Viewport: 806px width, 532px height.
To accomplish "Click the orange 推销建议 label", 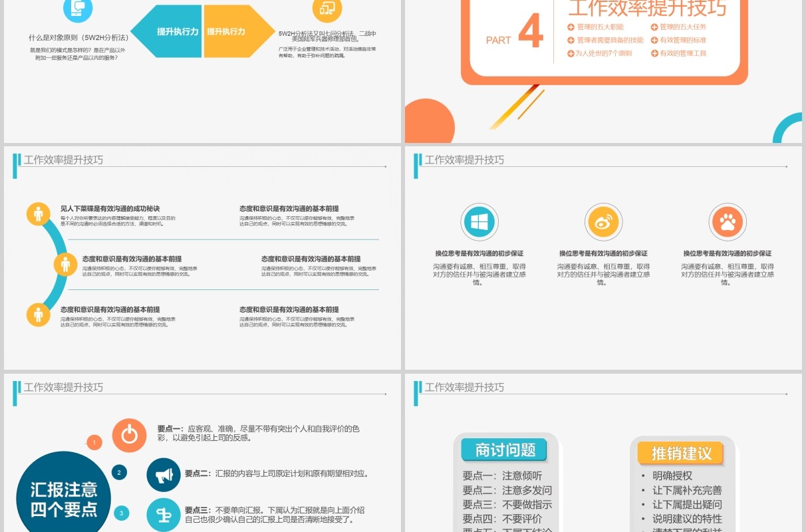I will pyautogui.click(x=681, y=454).
